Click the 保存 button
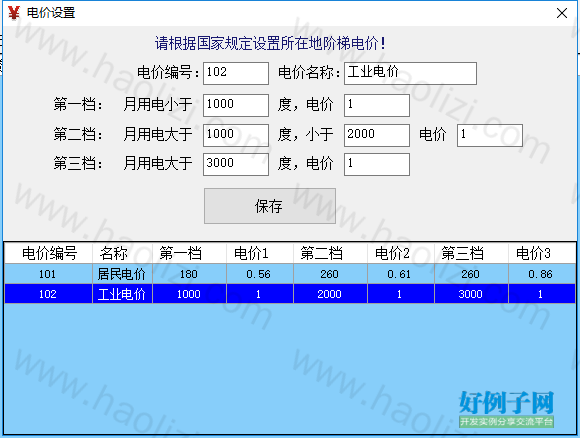 [270, 206]
